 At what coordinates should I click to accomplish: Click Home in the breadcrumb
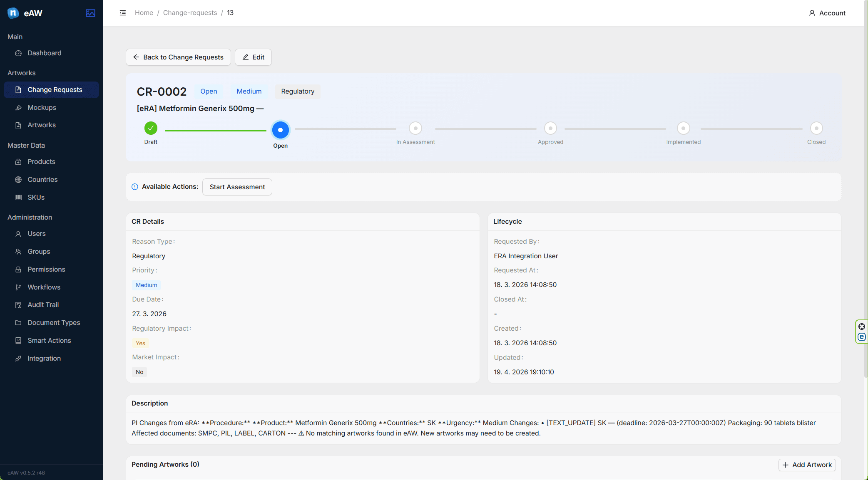[x=144, y=13]
